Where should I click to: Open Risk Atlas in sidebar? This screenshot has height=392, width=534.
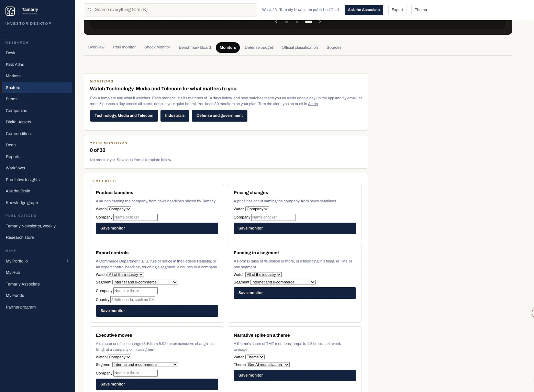click(x=37, y=65)
